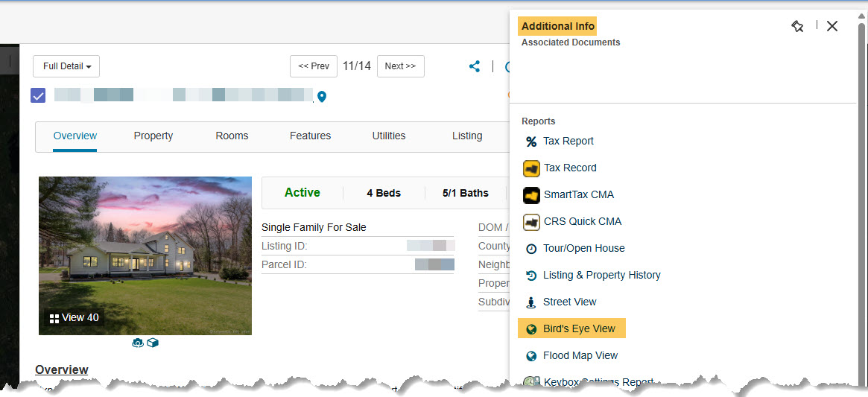Screen dimensions: 868x397
Task: Click the Overview section heading below the photo
Action: tap(61, 370)
